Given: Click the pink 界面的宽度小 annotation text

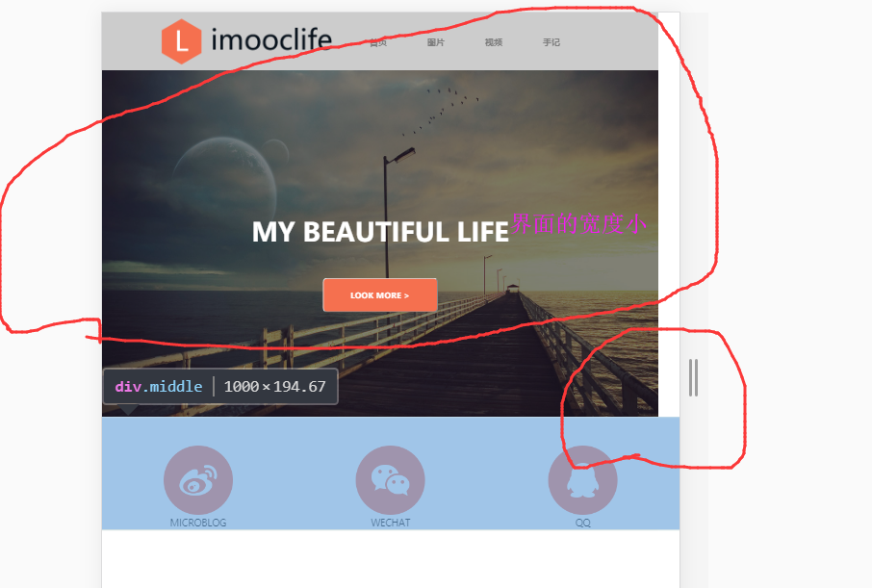Looking at the screenshot, I should [578, 223].
